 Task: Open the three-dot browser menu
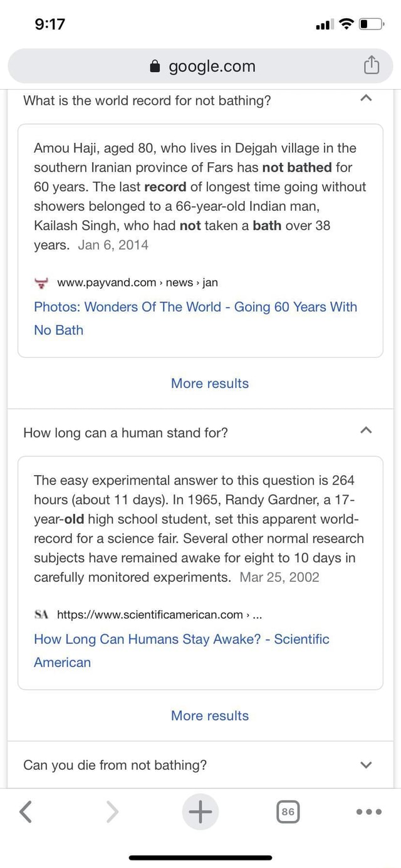[368, 812]
